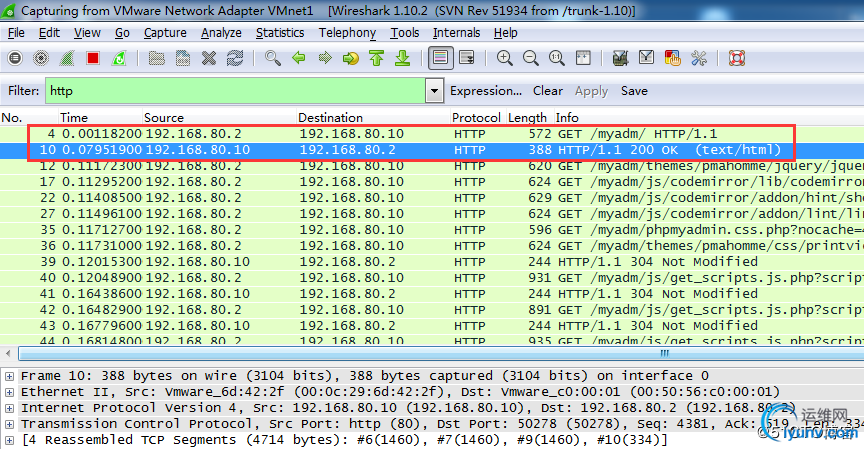
Task: Edit display filters toolbar icon
Action: [646, 58]
